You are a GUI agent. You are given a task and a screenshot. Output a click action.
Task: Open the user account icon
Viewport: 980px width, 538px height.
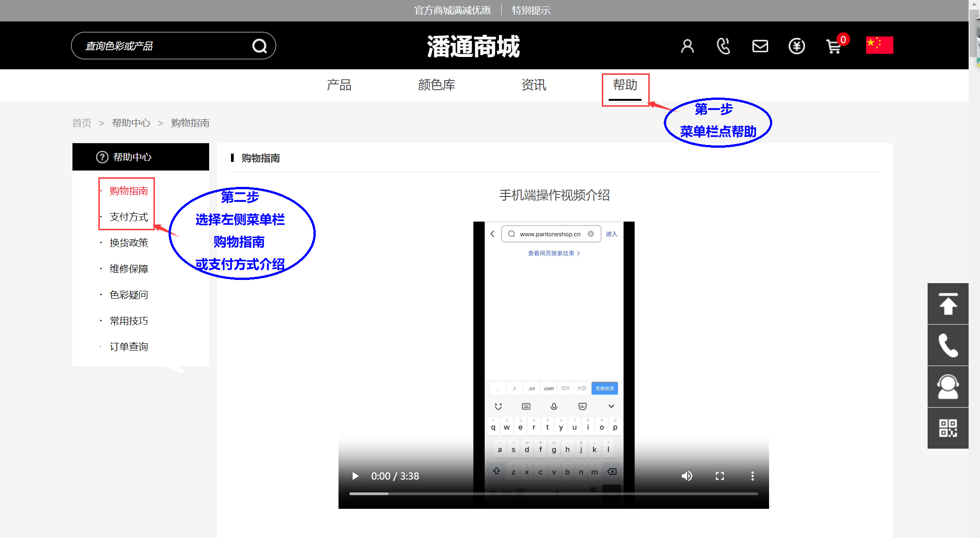(x=687, y=46)
